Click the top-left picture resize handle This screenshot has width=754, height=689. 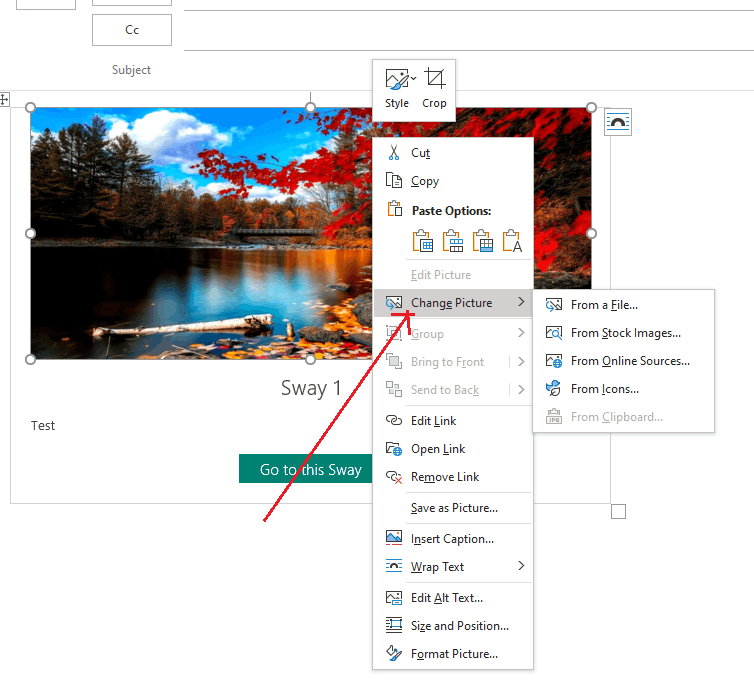click(x=30, y=107)
